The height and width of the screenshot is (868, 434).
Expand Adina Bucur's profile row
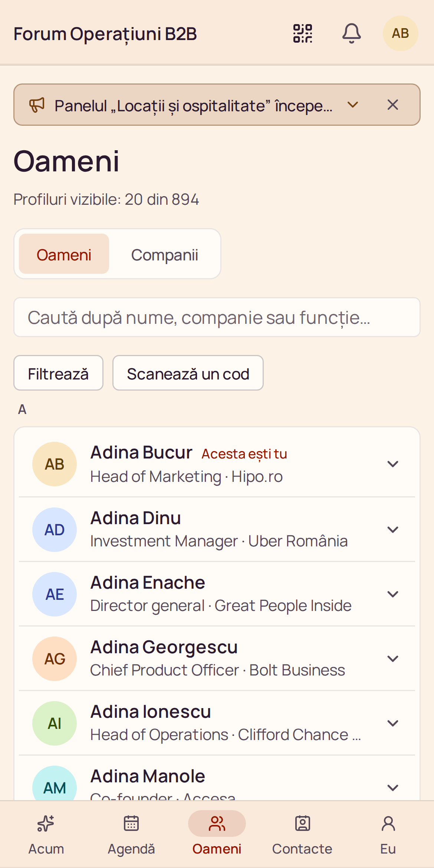pos(217,464)
